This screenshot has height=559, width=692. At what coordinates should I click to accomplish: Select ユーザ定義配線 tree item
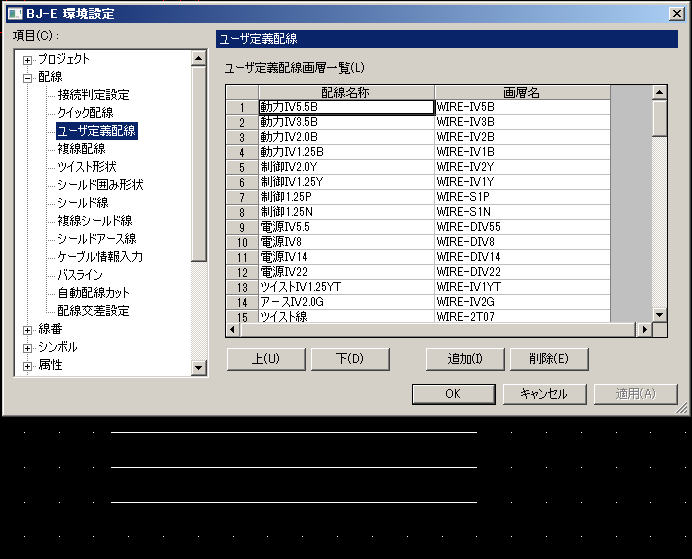click(x=97, y=131)
